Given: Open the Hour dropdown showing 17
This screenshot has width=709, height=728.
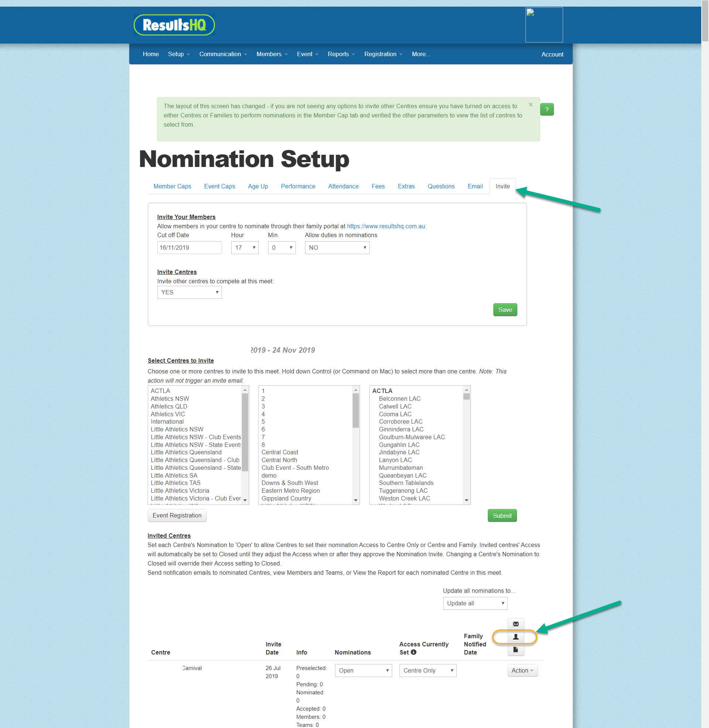Looking at the screenshot, I should pyautogui.click(x=245, y=247).
